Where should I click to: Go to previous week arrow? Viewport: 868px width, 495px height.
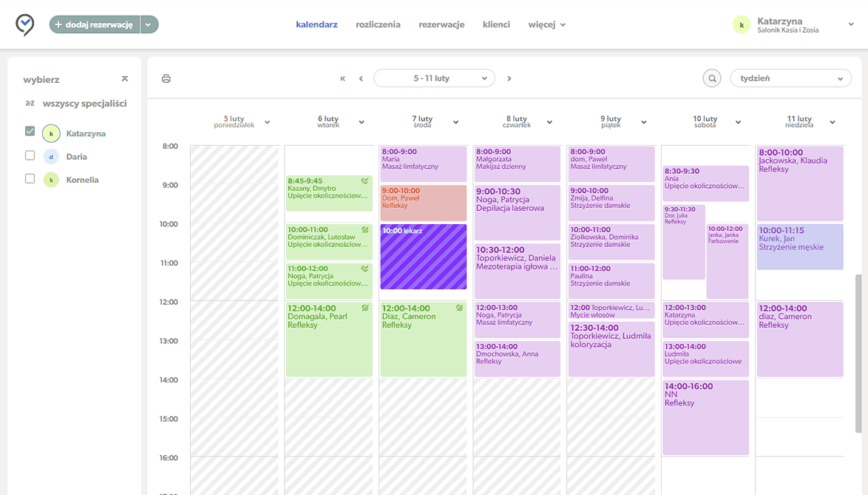361,78
